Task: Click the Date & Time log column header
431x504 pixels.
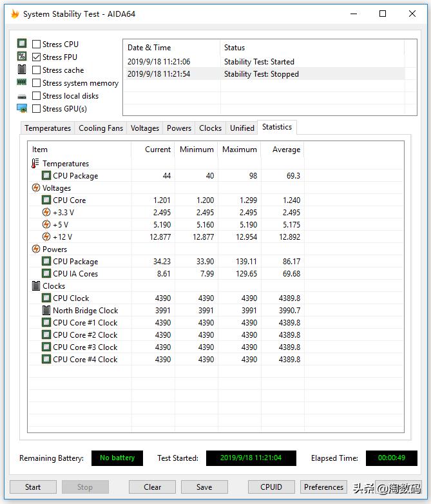Action: 171,48
